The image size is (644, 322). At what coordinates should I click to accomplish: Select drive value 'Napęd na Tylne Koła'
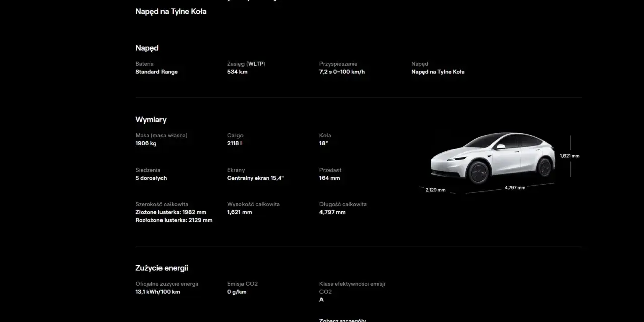click(x=438, y=72)
